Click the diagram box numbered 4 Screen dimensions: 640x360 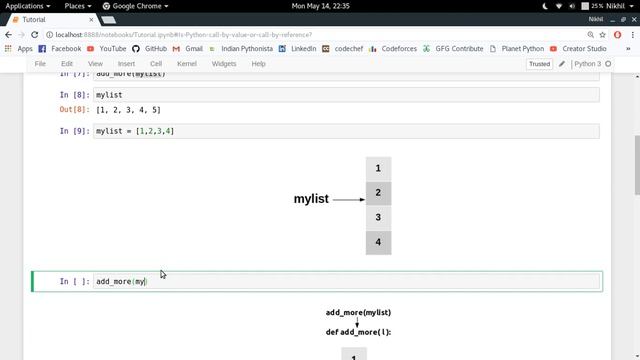click(x=378, y=242)
